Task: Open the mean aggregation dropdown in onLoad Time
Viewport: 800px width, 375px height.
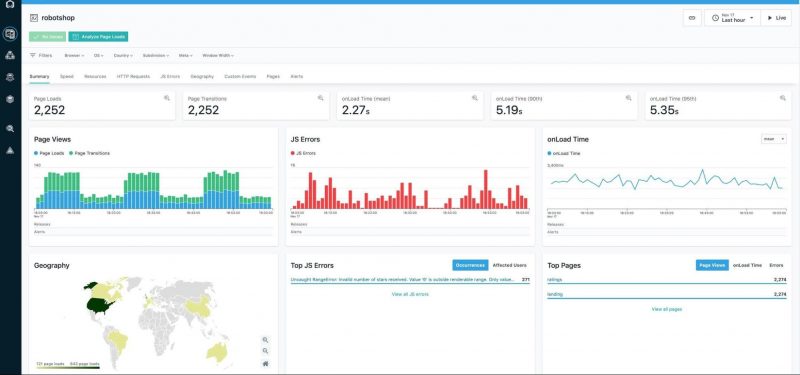Action: [773, 139]
